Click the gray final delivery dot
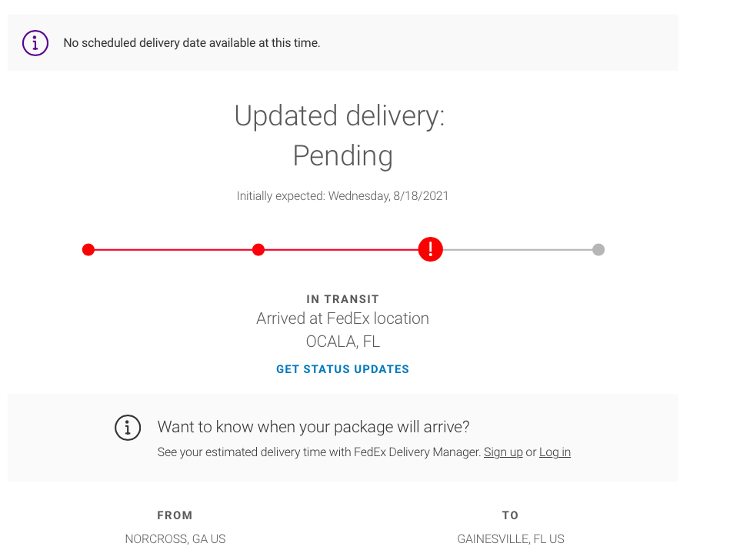 click(598, 249)
